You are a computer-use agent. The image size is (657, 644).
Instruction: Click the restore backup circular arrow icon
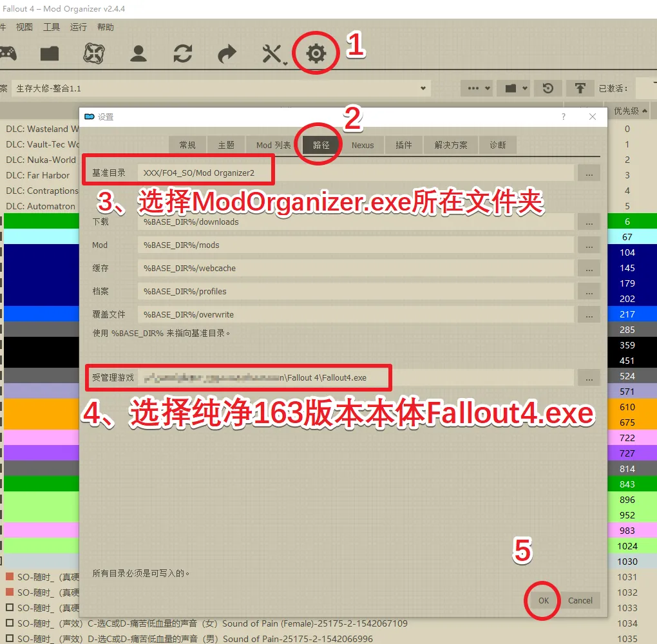547,88
